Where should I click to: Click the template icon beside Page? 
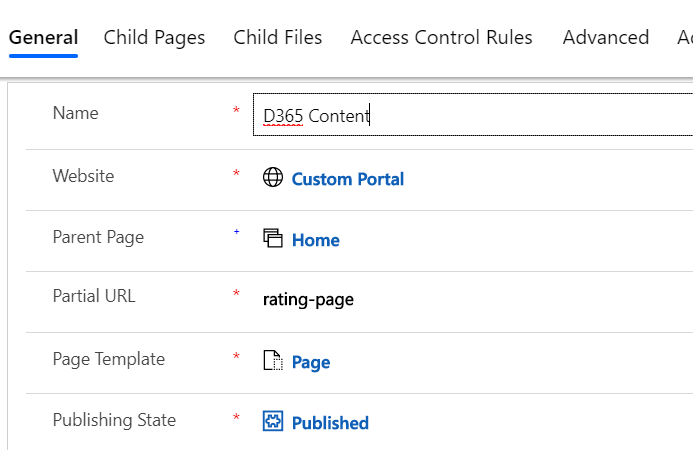[273, 361]
